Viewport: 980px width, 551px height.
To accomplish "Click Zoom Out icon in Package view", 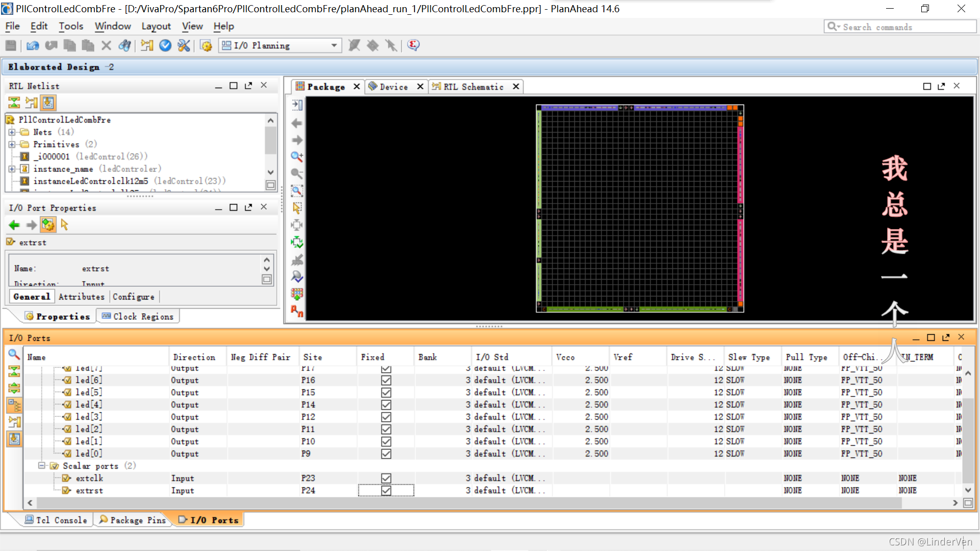I will point(297,173).
